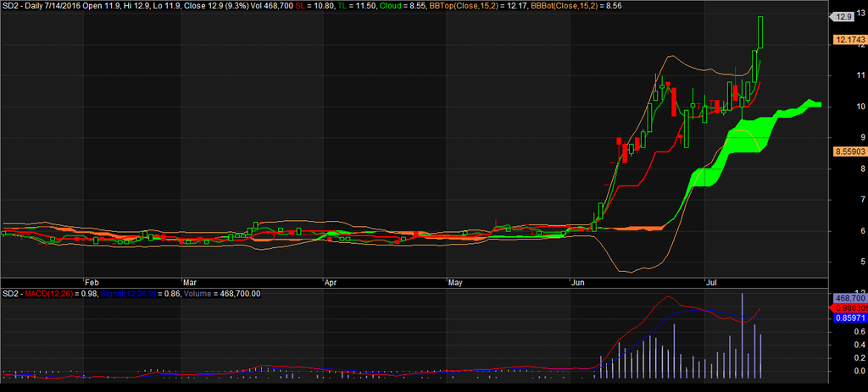The height and width of the screenshot is (392, 868).
Task: Click the Feb date marker
Action: 92,282
